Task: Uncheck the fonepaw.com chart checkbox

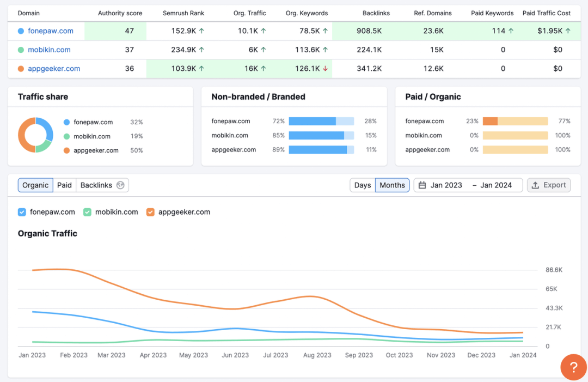Action: pyautogui.click(x=22, y=212)
